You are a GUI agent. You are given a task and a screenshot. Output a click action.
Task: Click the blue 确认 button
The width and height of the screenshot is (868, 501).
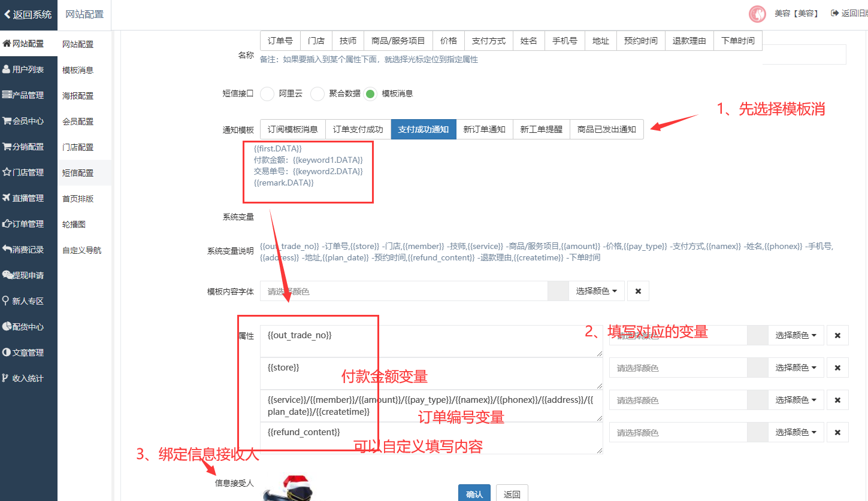(x=474, y=493)
